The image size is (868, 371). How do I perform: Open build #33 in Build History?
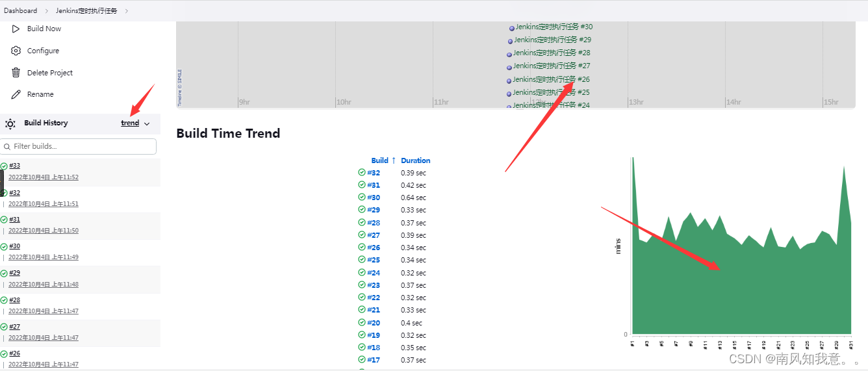(14, 166)
